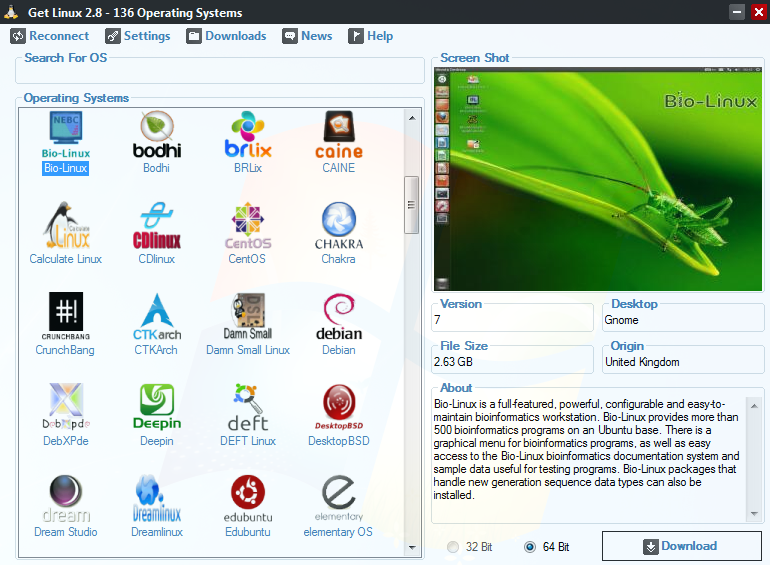The height and width of the screenshot is (565, 770).
Task: Click the About text scroll up arrow
Action: (x=754, y=406)
